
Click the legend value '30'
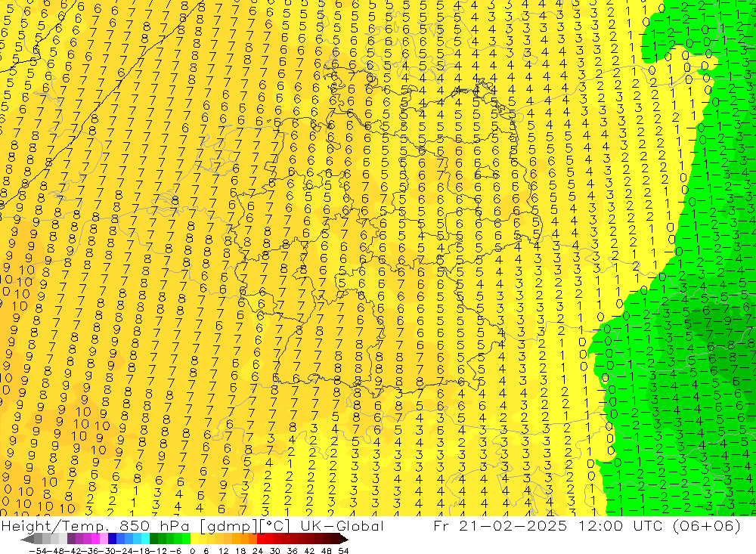pos(275,551)
